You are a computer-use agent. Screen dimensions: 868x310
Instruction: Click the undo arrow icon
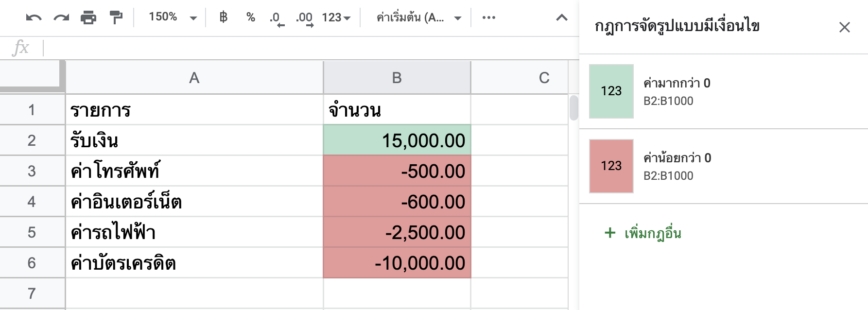point(34,18)
